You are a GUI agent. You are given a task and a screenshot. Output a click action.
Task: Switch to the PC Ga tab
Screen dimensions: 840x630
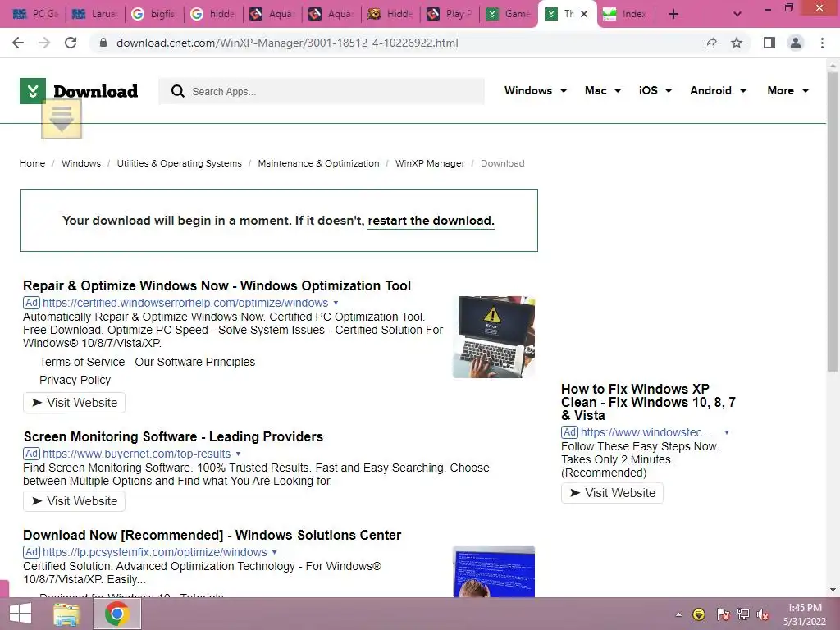(x=35, y=14)
